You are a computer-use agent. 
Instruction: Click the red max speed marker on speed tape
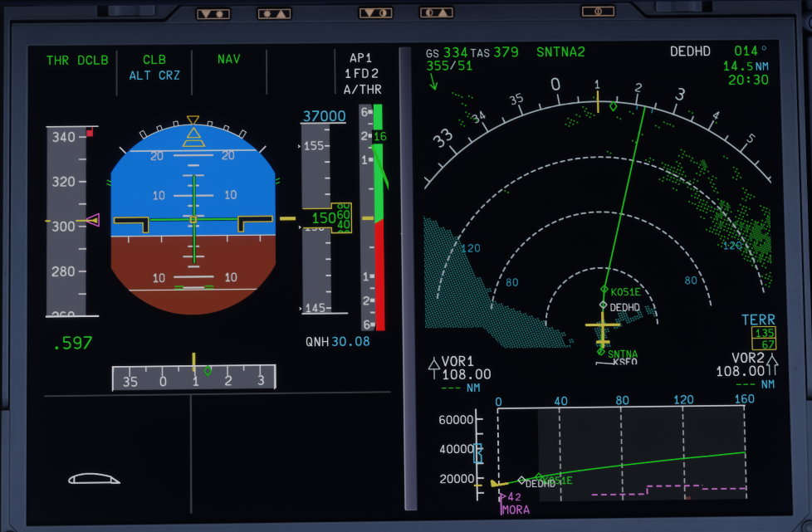(x=90, y=133)
